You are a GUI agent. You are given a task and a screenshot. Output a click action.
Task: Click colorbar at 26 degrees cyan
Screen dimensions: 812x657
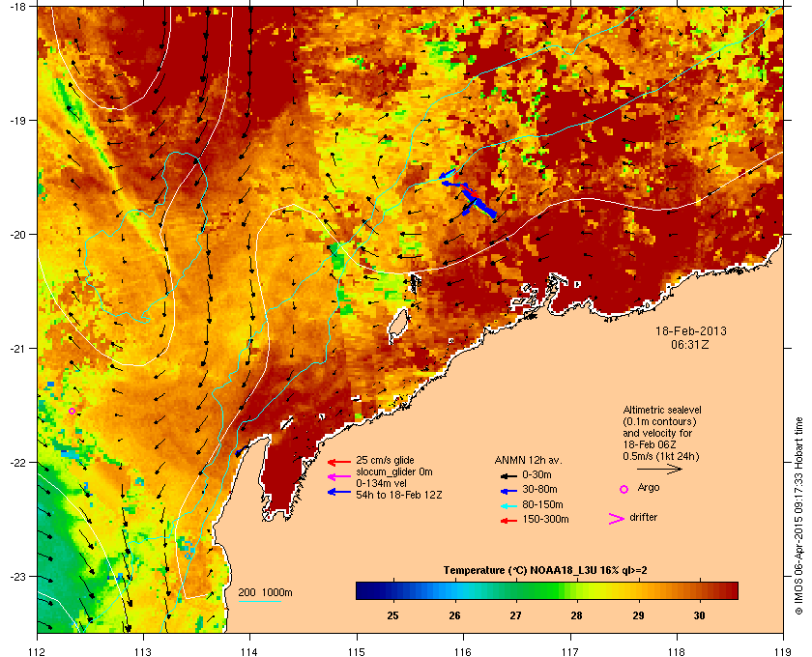pyautogui.click(x=454, y=590)
